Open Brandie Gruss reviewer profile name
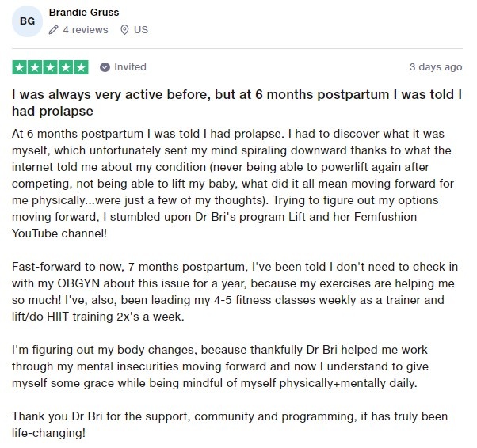 coord(84,13)
